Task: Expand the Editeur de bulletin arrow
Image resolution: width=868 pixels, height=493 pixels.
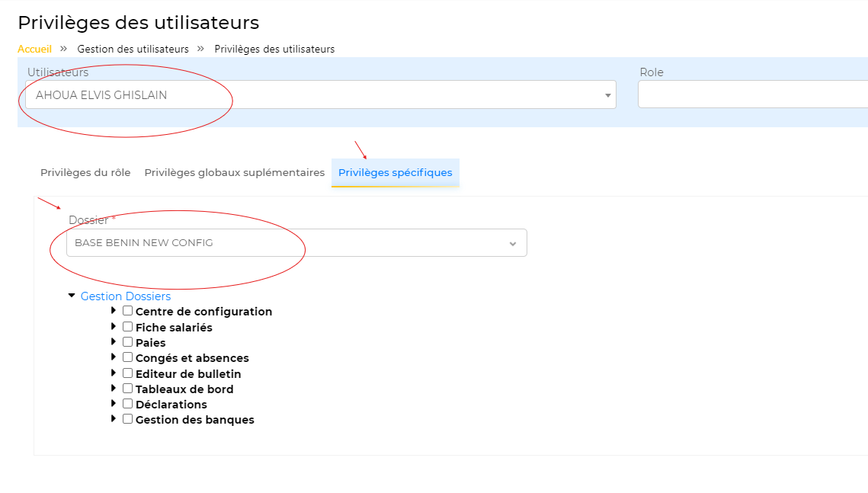Action: [114, 373]
